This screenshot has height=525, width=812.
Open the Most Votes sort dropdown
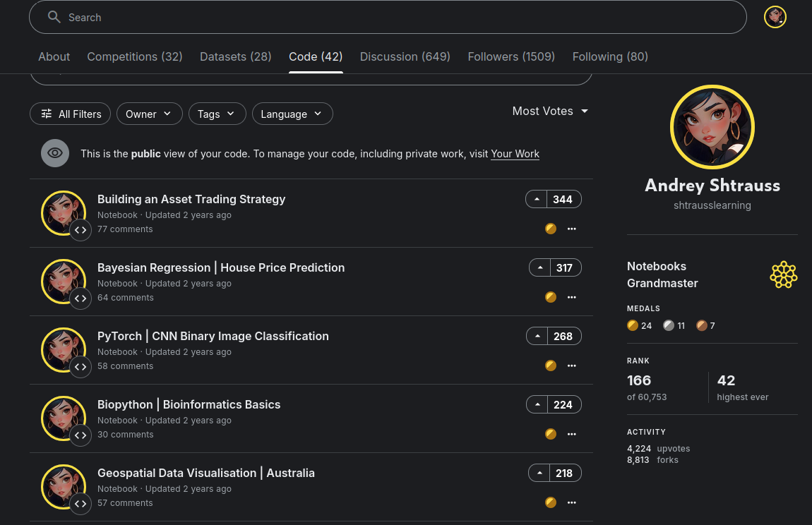[550, 111]
